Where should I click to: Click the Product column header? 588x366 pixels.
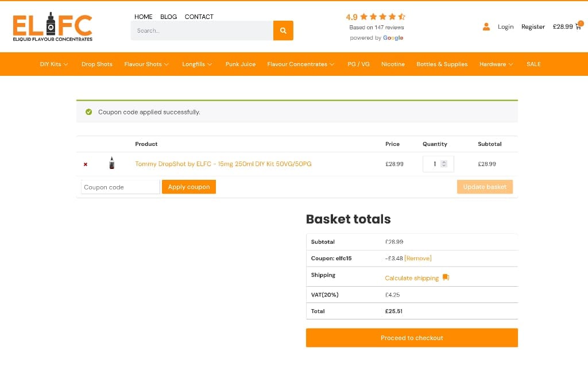pos(146,144)
